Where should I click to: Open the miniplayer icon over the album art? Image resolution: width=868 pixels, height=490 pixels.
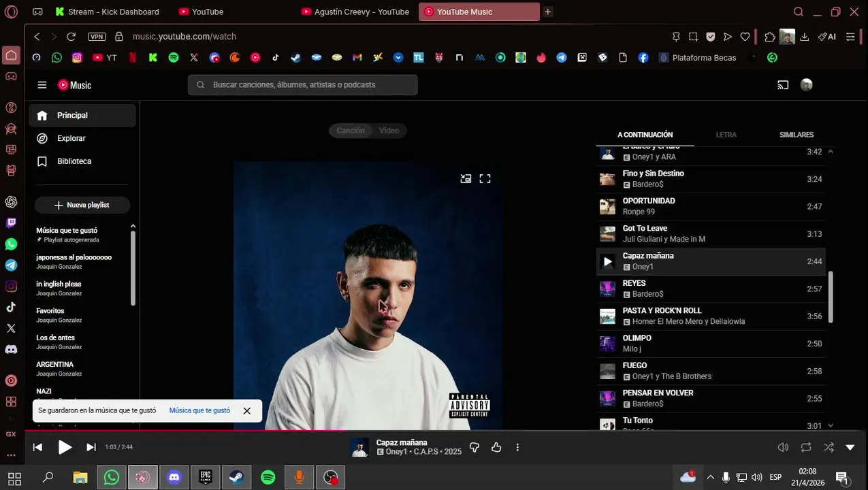[x=466, y=178]
